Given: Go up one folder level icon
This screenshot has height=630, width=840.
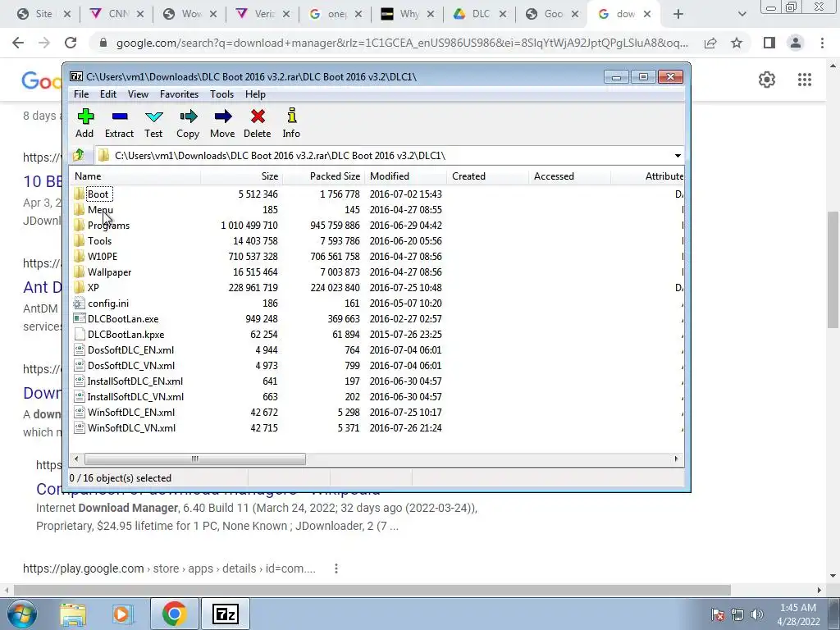Looking at the screenshot, I should pyautogui.click(x=79, y=155).
